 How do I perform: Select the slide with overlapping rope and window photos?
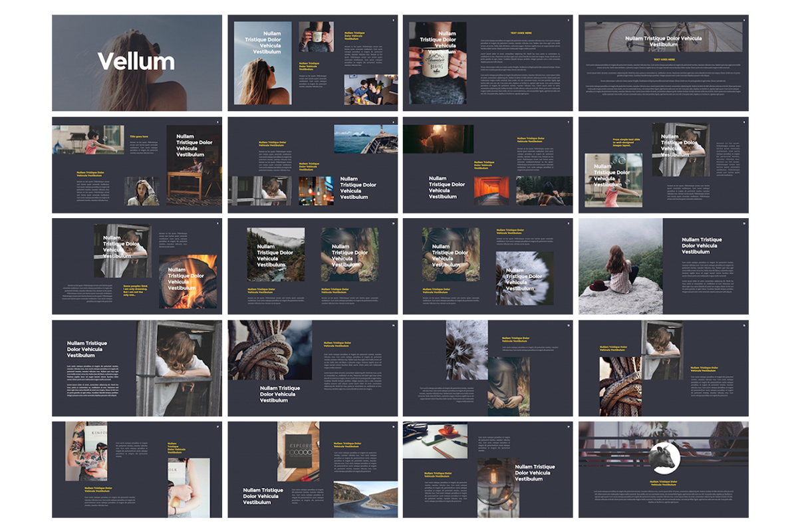[x=663, y=368]
